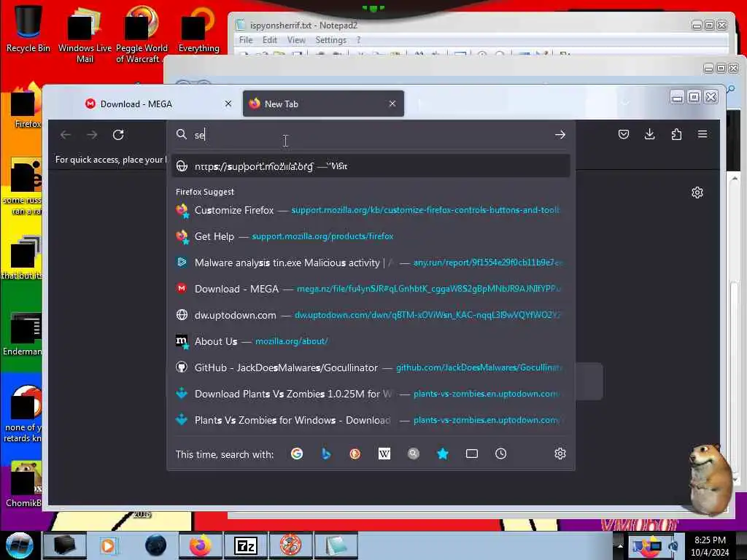Search this time with Google
The image size is (747, 560).
pos(297,454)
